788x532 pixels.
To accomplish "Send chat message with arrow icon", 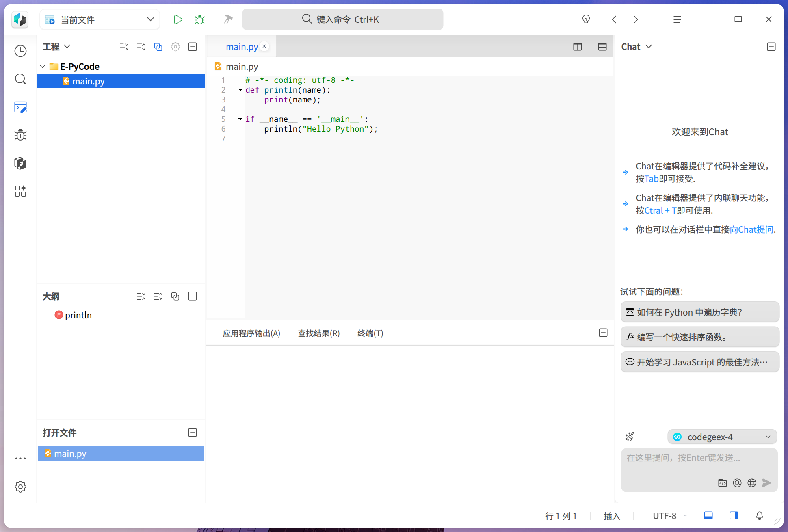I will (766, 483).
